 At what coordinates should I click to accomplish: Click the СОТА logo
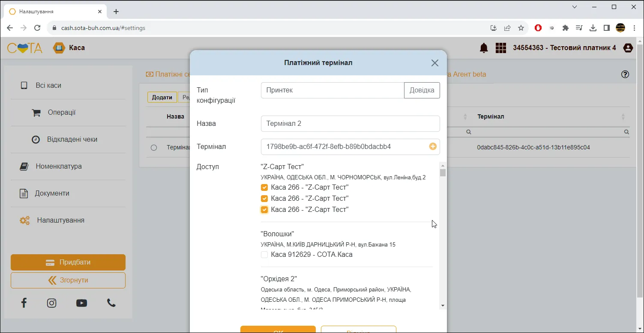pyautogui.click(x=25, y=48)
